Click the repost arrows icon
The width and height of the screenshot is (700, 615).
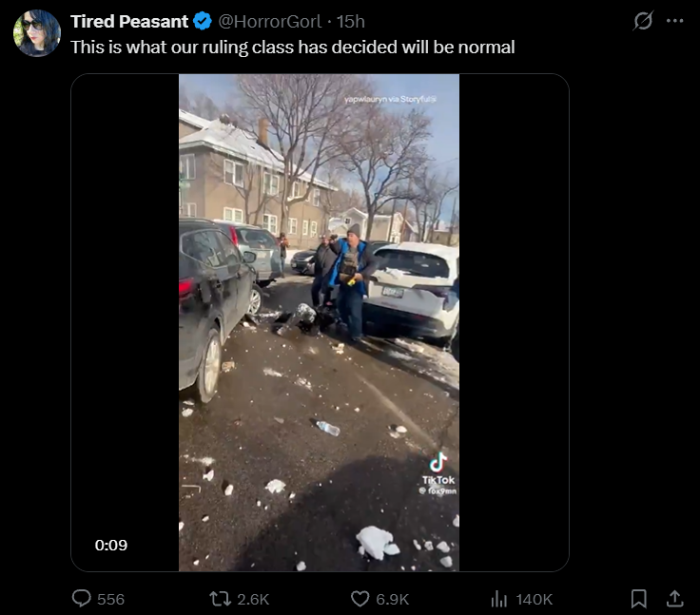click(221, 599)
